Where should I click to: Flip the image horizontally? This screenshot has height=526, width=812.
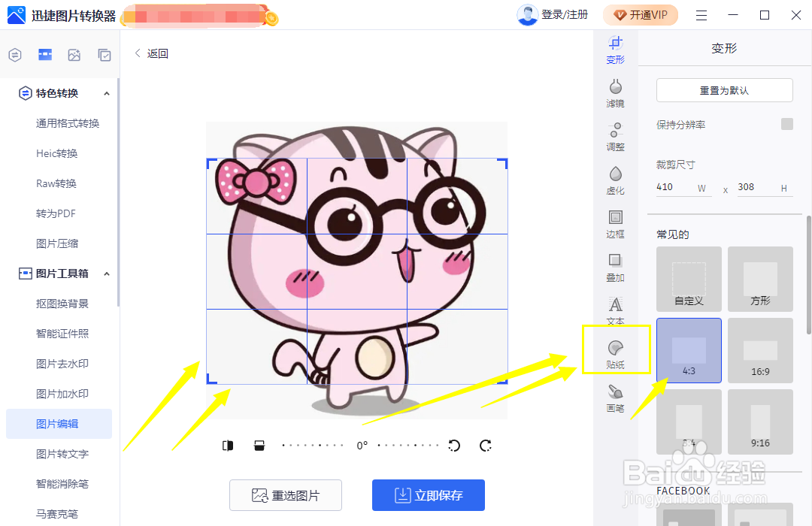pyautogui.click(x=228, y=446)
